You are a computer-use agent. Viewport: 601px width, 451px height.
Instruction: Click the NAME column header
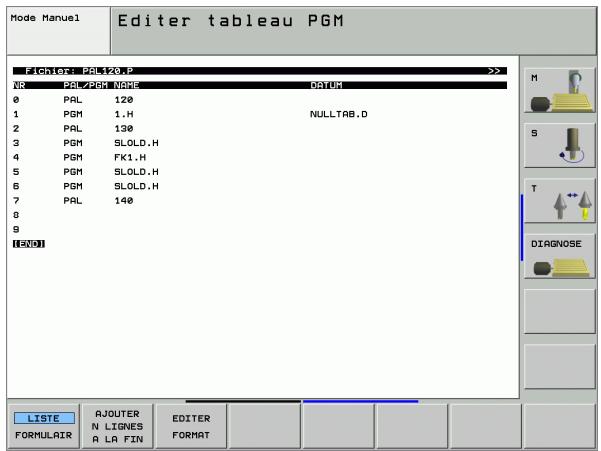click(x=126, y=85)
